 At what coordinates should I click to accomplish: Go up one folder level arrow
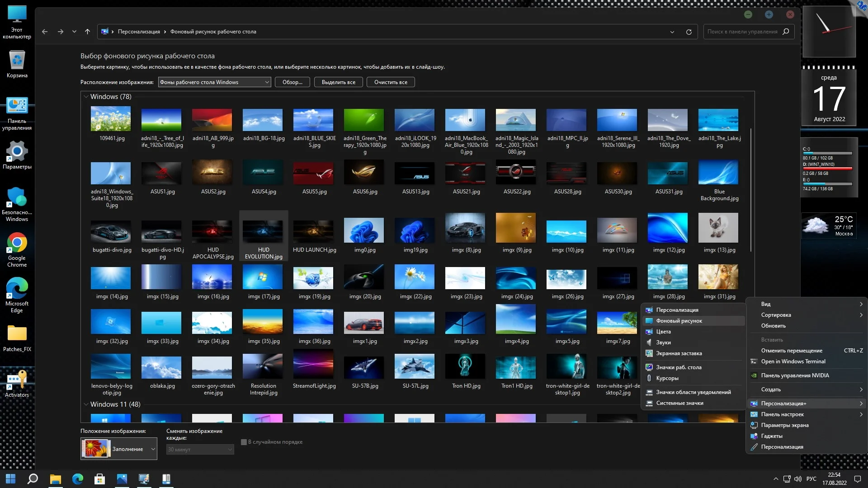click(x=87, y=32)
